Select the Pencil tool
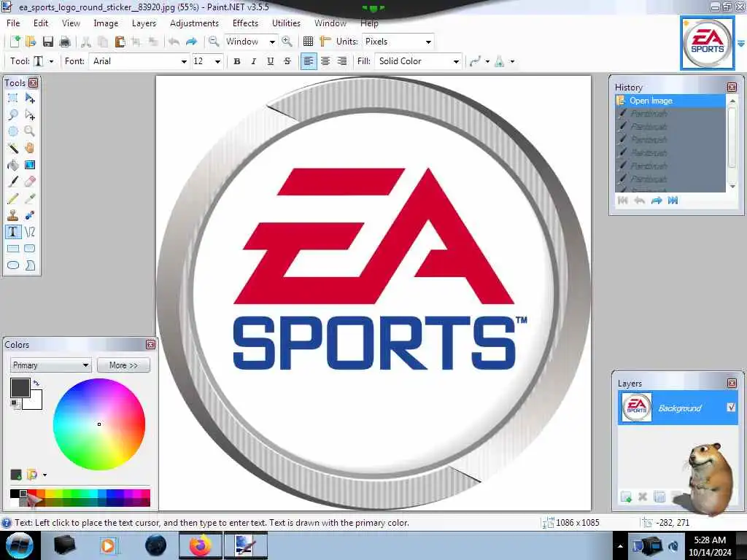747x560 pixels. [13, 198]
